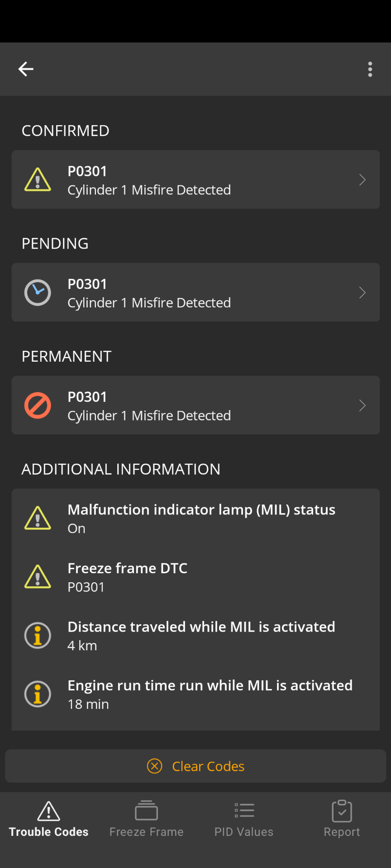Image resolution: width=391 pixels, height=868 pixels.
Task: Select the Malfunction indicator lamp status row
Action: coord(195,519)
